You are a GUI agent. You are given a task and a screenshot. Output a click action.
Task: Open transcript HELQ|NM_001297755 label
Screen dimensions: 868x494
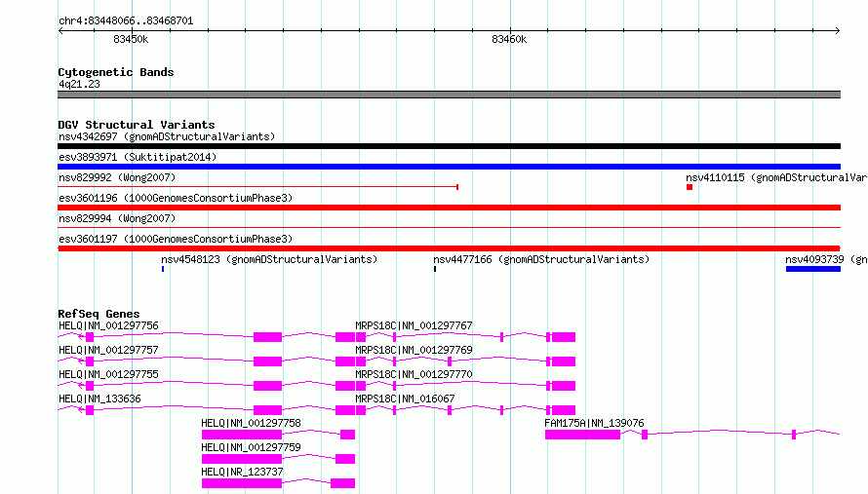(x=108, y=374)
